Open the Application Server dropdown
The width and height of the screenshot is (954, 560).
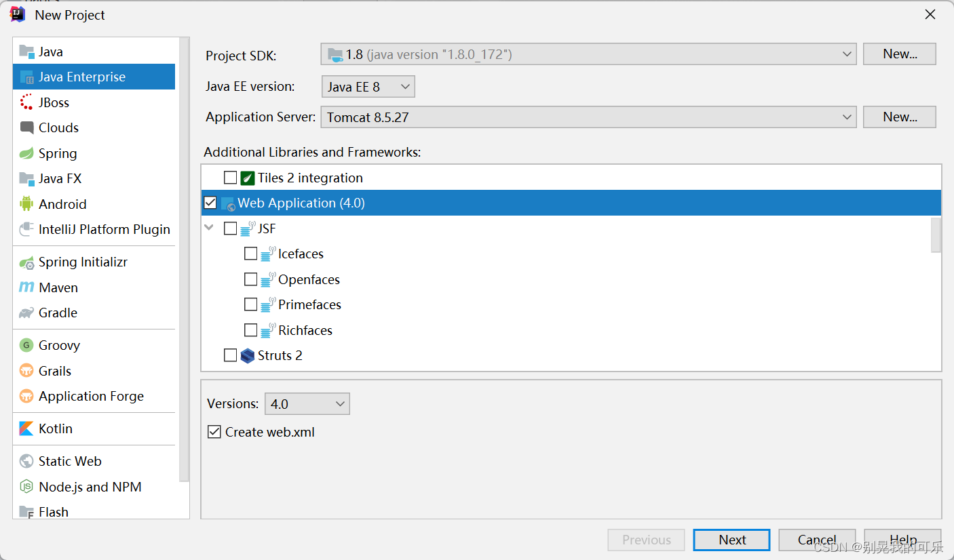(x=588, y=117)
